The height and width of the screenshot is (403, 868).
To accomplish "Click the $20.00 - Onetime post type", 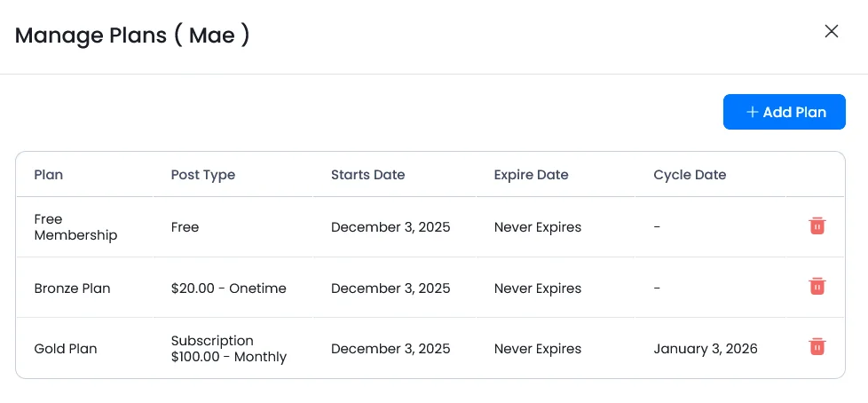I will click(229, 288).
